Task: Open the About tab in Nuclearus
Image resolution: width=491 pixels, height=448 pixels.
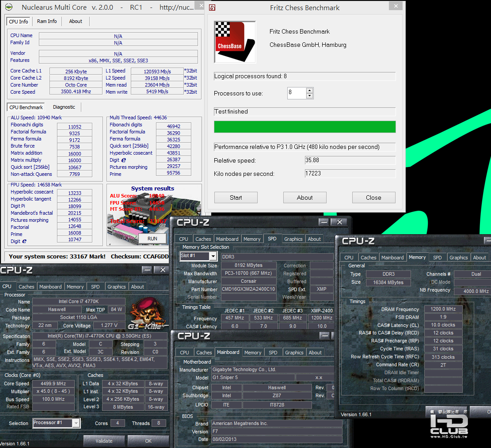Action: click(76, 21)
